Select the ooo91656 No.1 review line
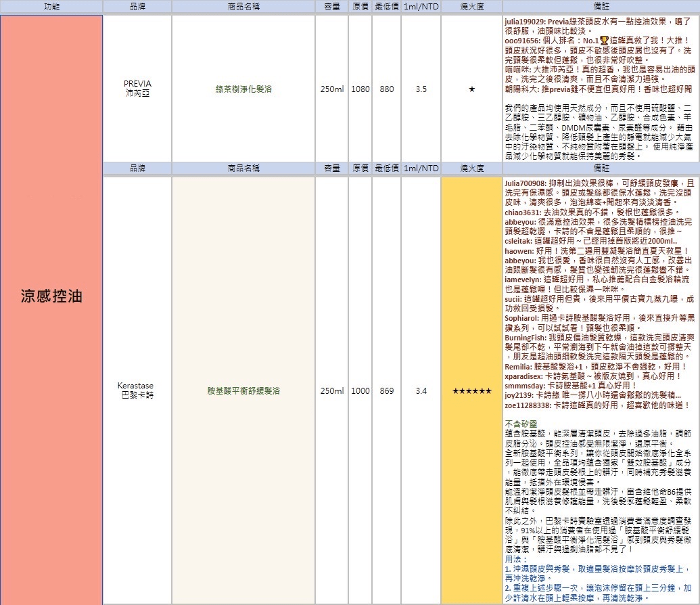The image size is (700, 605). (x=598, y=50)
